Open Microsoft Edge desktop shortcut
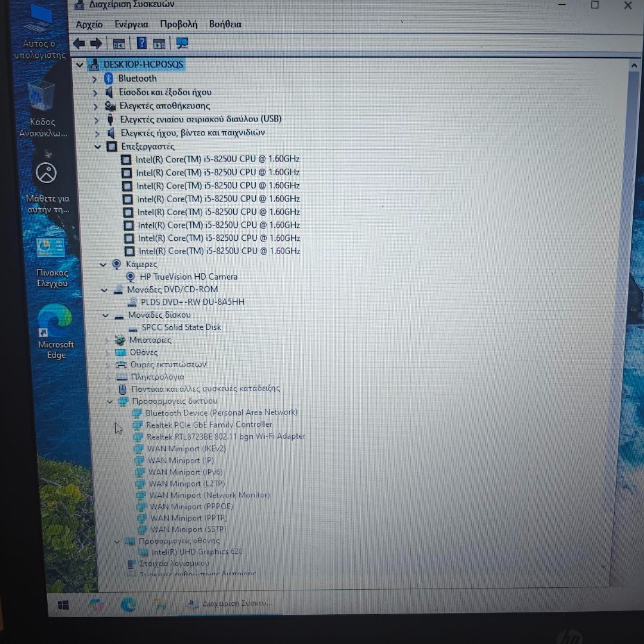Image resolution: width=644 pixels, height=644 pixels. tap(55, 332)
